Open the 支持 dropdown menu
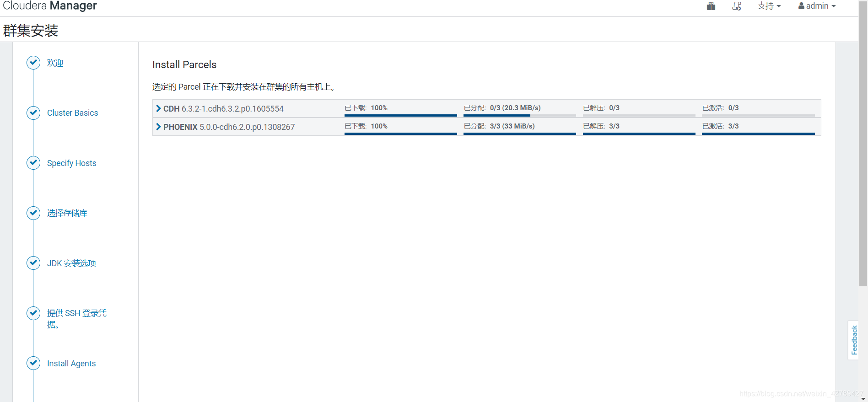 click(x=769, y=6)
